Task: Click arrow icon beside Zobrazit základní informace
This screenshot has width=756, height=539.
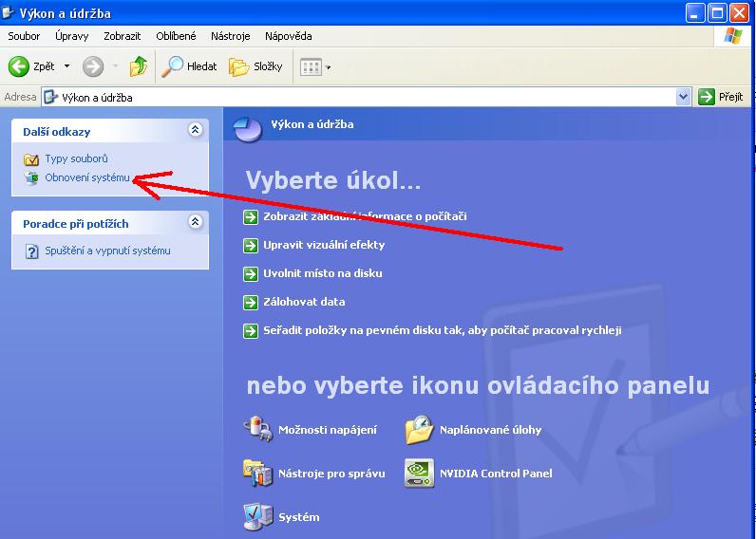Action: coord(251,216)
